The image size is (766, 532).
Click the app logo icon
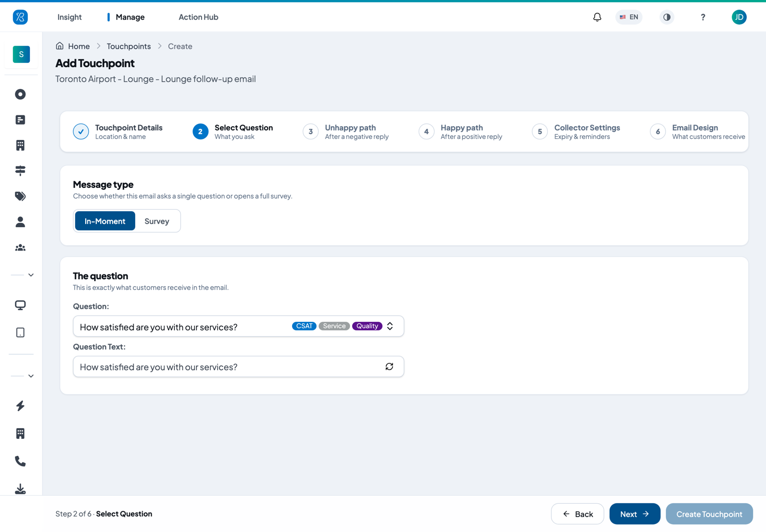[20, 17]
